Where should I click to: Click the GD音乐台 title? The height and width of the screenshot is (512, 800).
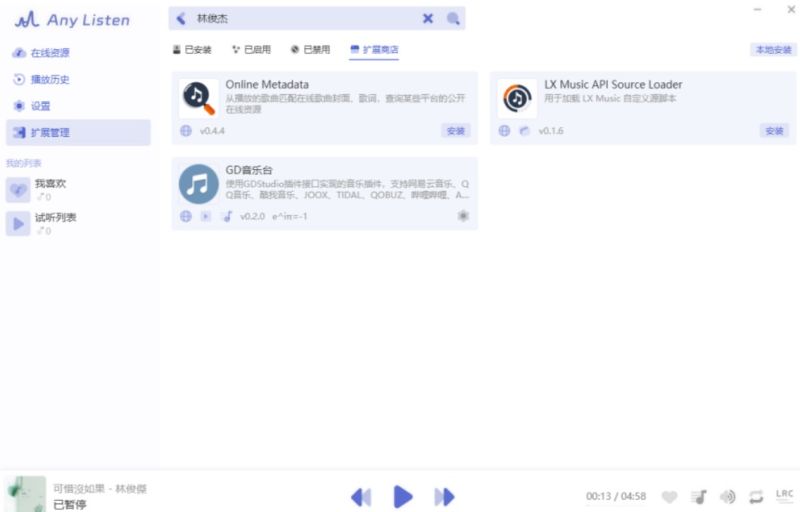[249, 170]
